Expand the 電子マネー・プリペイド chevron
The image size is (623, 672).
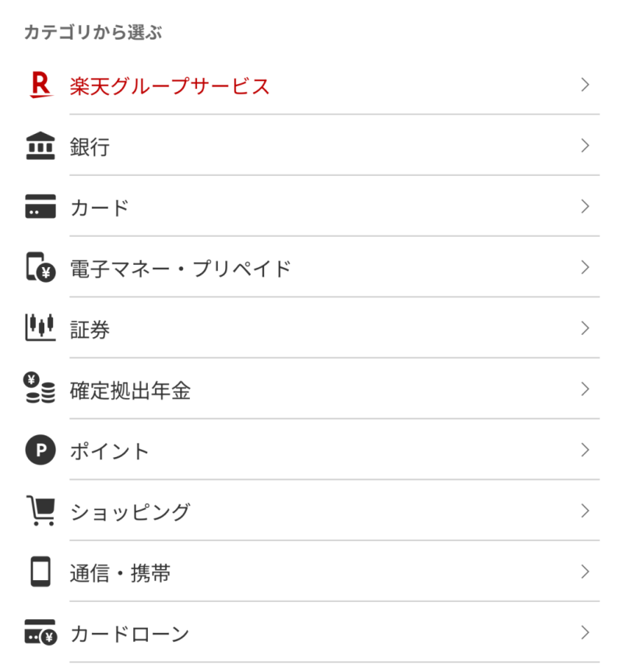click(586, 268)
